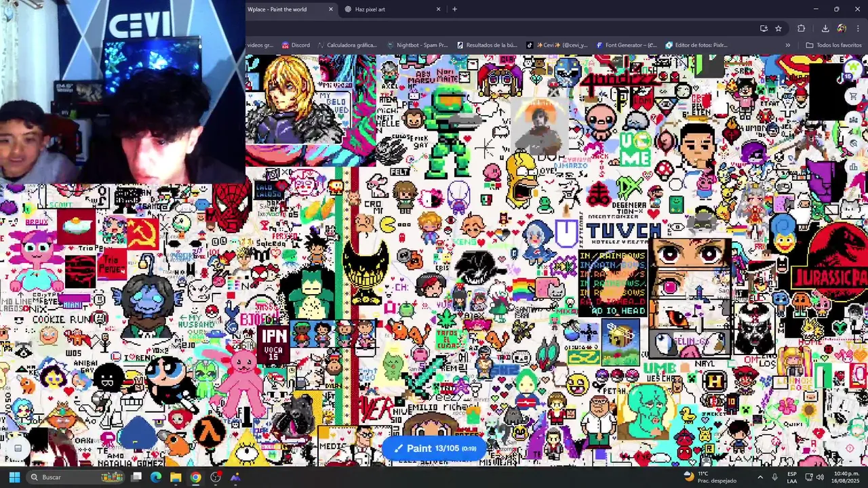Screen dimensions: 868x488
Task: Bookmark this page with the star icon
Action: tap(778, 28)
